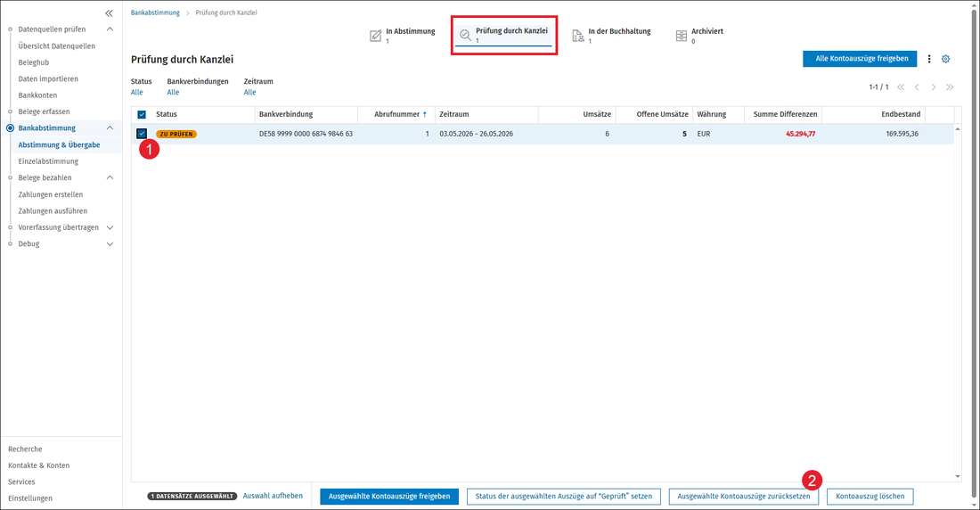Select Abstimmung & Übergabe in sidebar
Image resolution: width=980 pixels, height=510 pixels.
[x=60, y=145]
